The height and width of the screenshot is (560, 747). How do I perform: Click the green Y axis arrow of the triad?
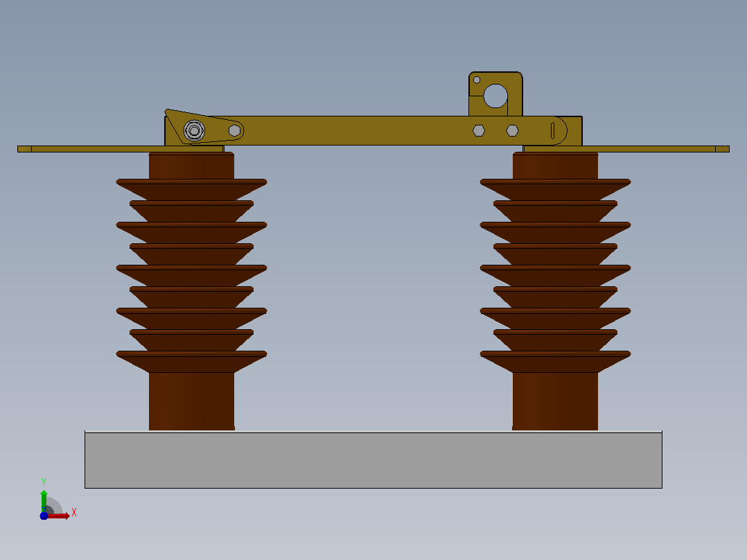click(x=44, y=500)
